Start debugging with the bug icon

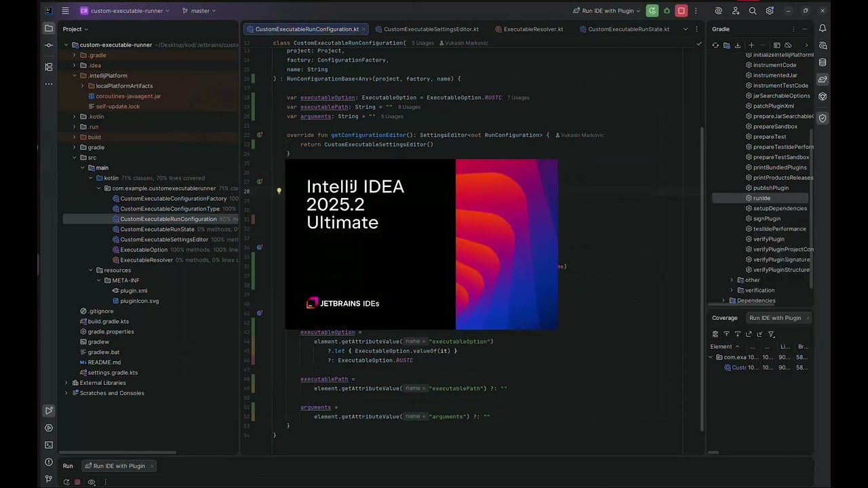click(667, 11)
